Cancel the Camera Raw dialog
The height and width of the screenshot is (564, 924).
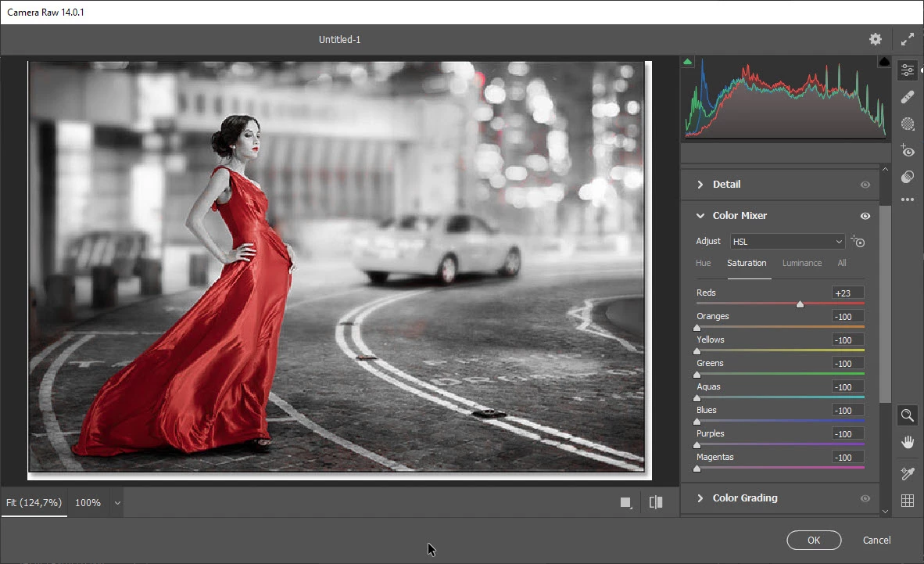point(876,540)
